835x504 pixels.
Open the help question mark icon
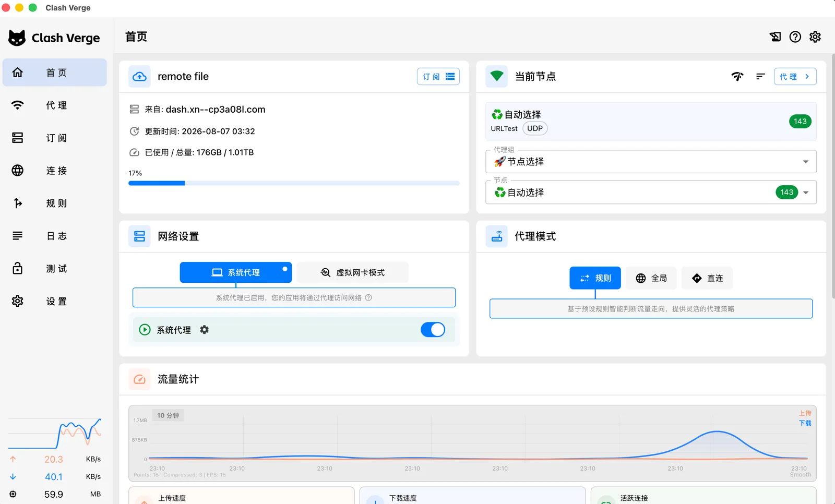pos(795,37)
